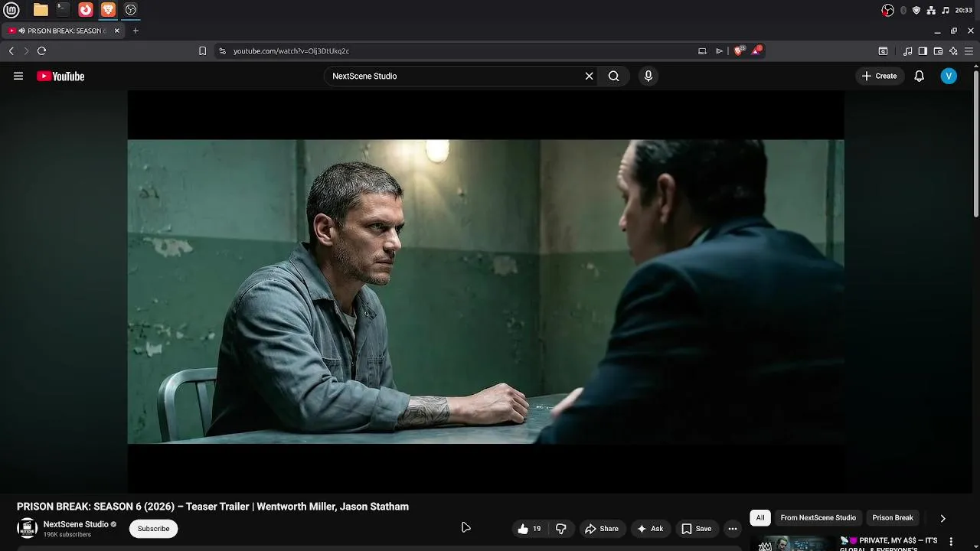The width and height of the screenshot is (980, 551).
Task: Open the media controls music note in toolbar
Action: coord(908,51)
